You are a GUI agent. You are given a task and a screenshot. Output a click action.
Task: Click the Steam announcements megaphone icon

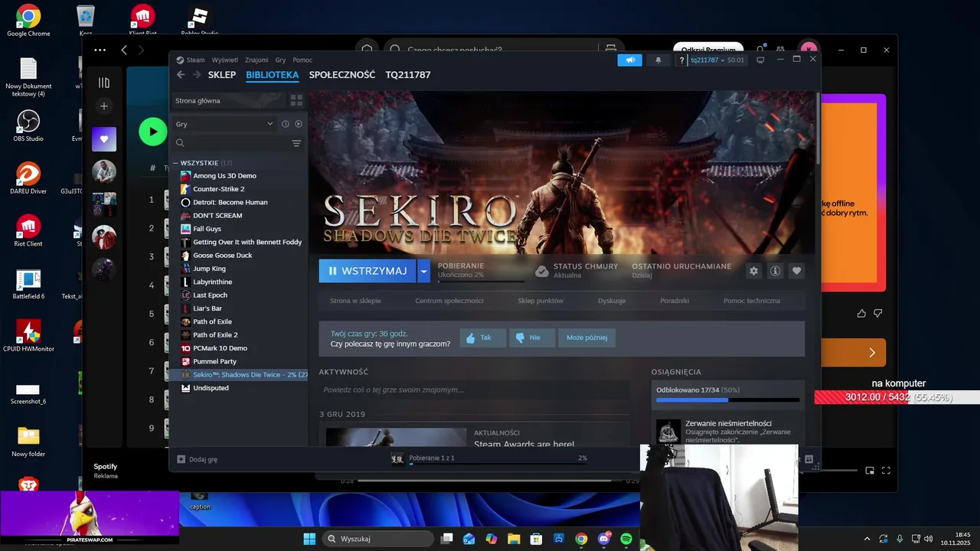click(x=630, y=60)
